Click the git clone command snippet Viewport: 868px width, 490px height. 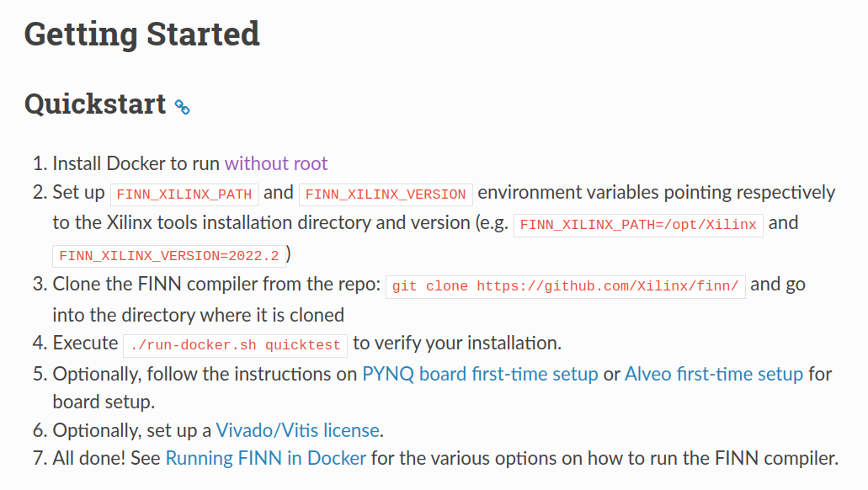[x=566, y=286]
